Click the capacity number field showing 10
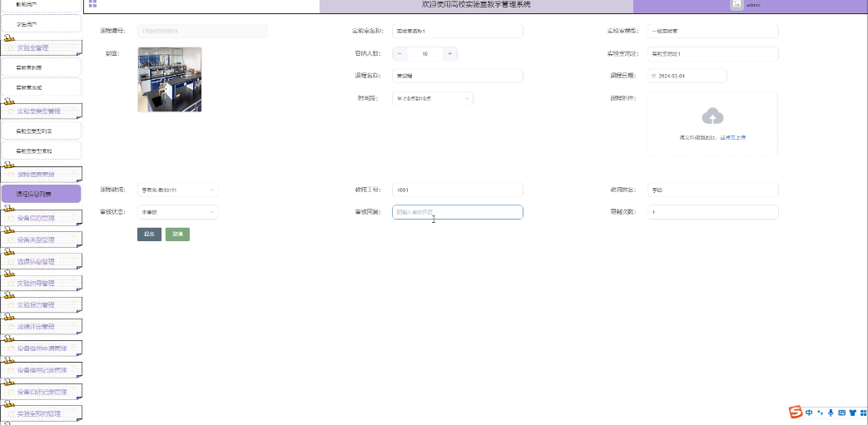Image resolution: width=868 pixels, height=425 pixels. (425, 54)
